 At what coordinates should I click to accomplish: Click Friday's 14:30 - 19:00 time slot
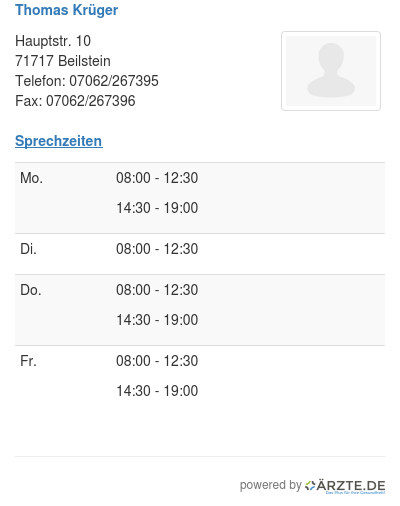[x=157, y=391]
